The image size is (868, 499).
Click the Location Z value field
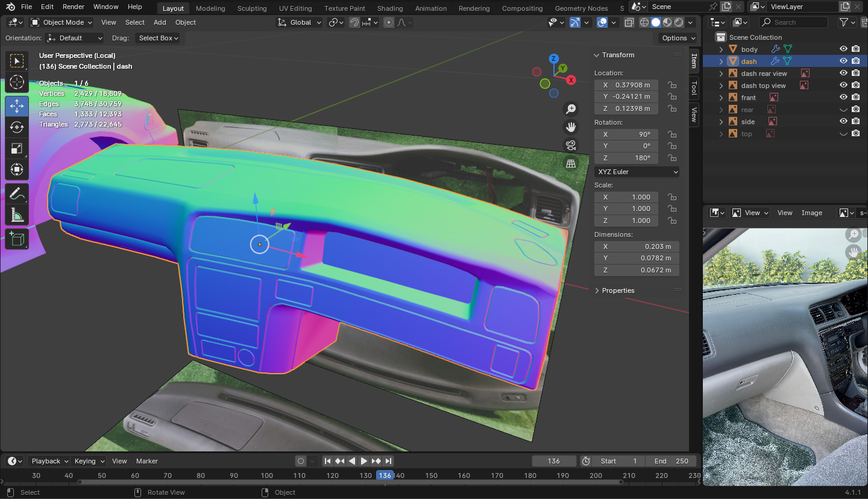pos(626,108)
